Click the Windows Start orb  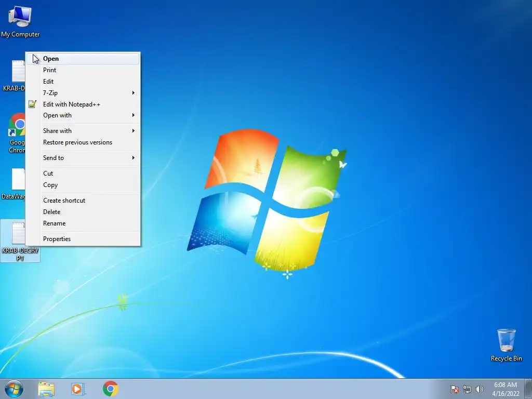coord(14,389)
